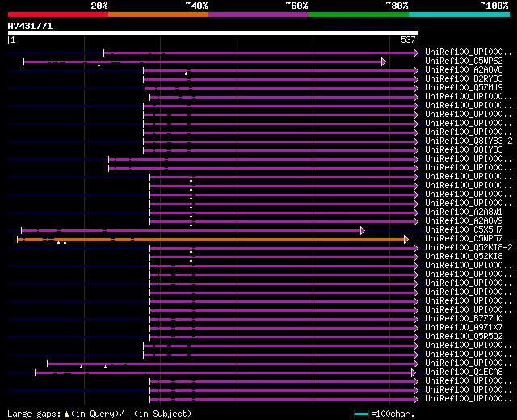517x420 pixels.
Task: Click the arrowhead ending the C5WP62 alignment
Action: (384, 61)
